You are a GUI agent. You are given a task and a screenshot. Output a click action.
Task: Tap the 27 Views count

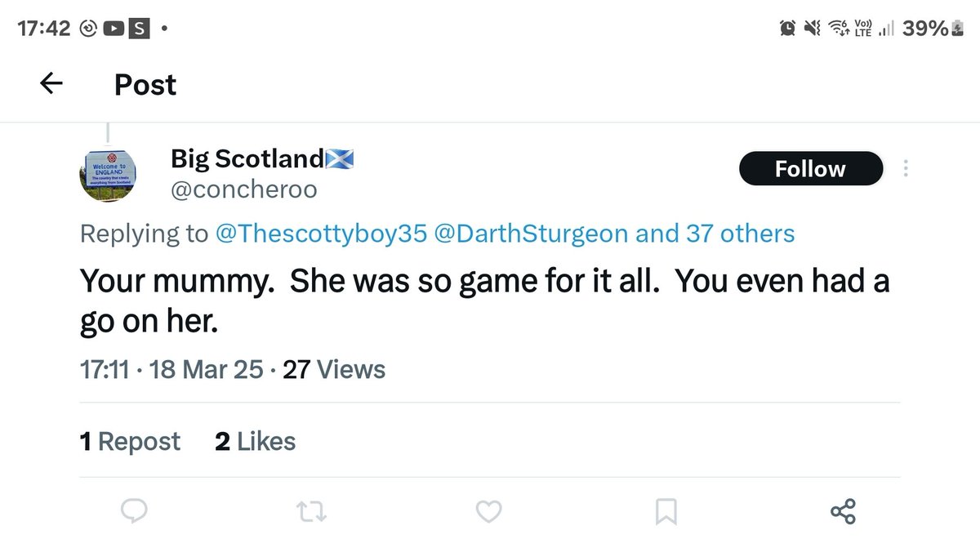point(333,369)
